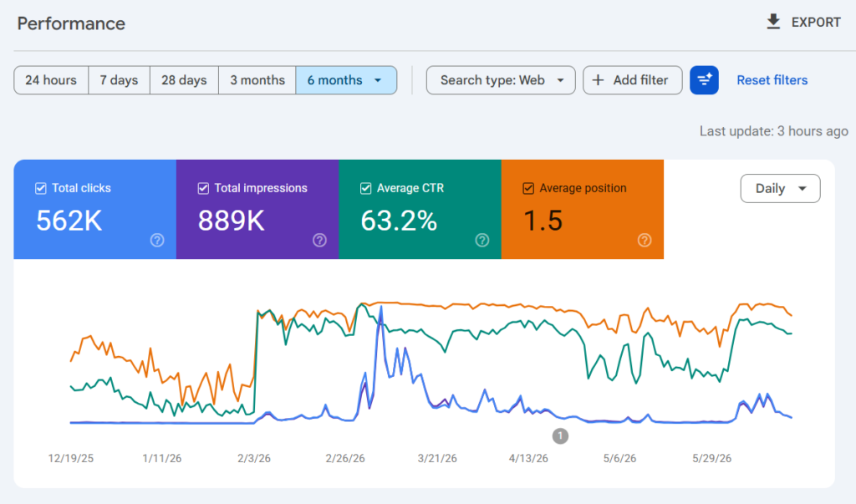
Task: Click the Add filter button
Action: (x=633, y=80)
